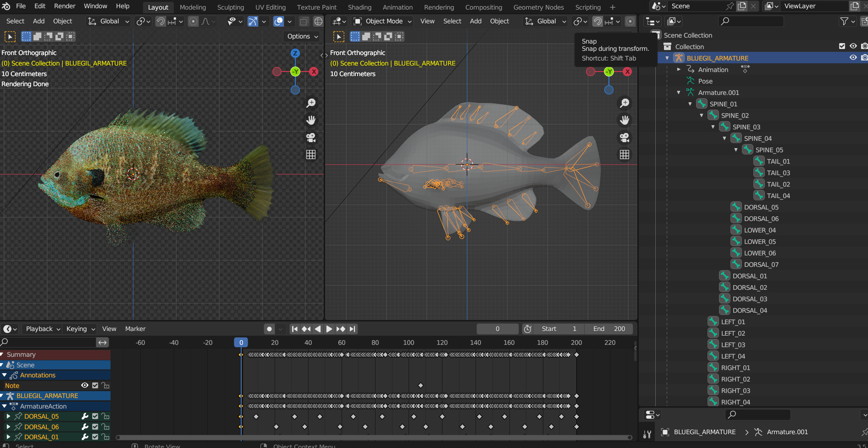This screenshot has height=448, width=868.
Task: Hide BLUEGIL_ARMATURE using its eye icon
Action: (x=853, y=58)
